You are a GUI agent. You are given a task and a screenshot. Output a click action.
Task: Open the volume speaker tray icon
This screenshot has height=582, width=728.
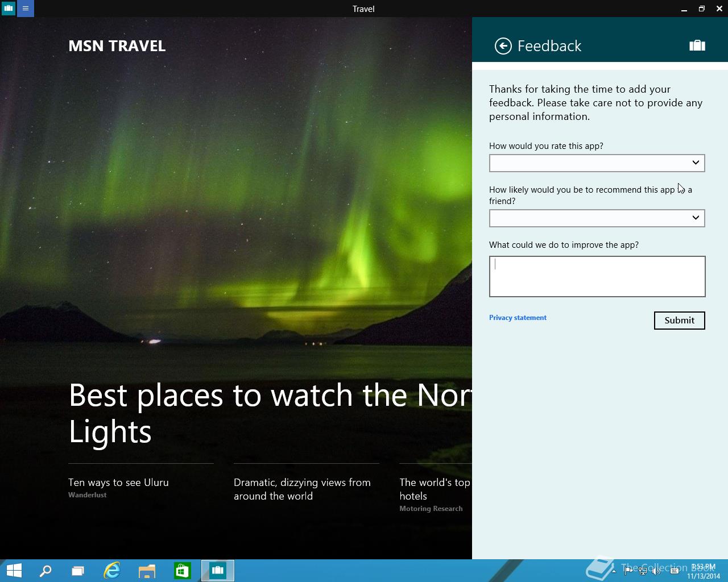[657, 571]
